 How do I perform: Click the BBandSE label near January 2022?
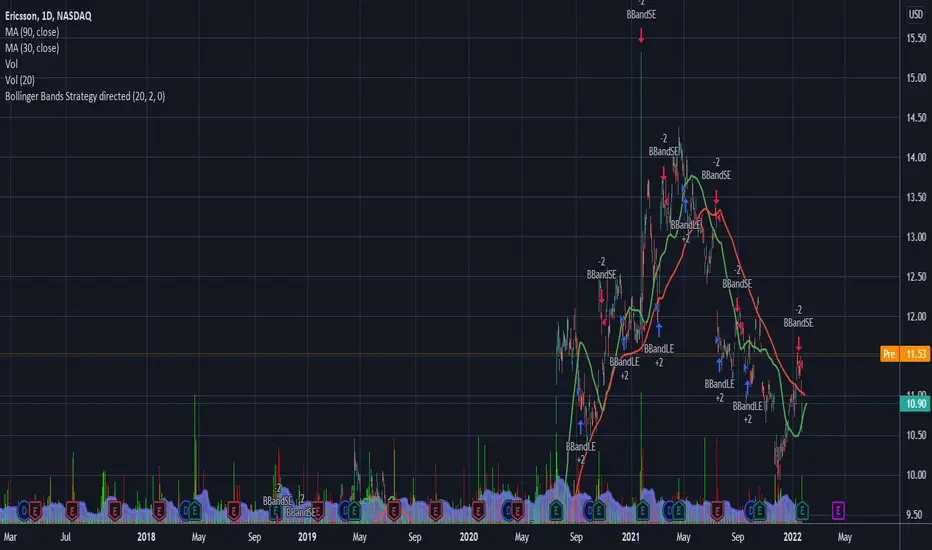(798, 323)
